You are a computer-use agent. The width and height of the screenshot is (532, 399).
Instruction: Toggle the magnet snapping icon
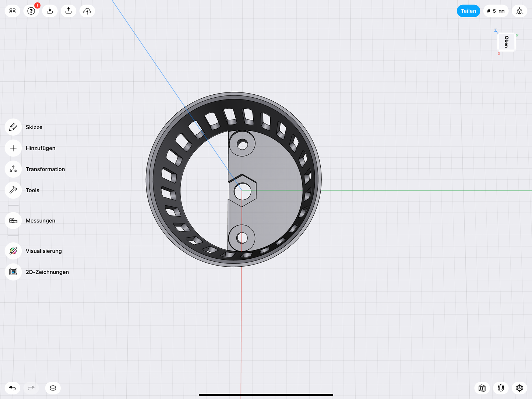[x=501, y=388]
